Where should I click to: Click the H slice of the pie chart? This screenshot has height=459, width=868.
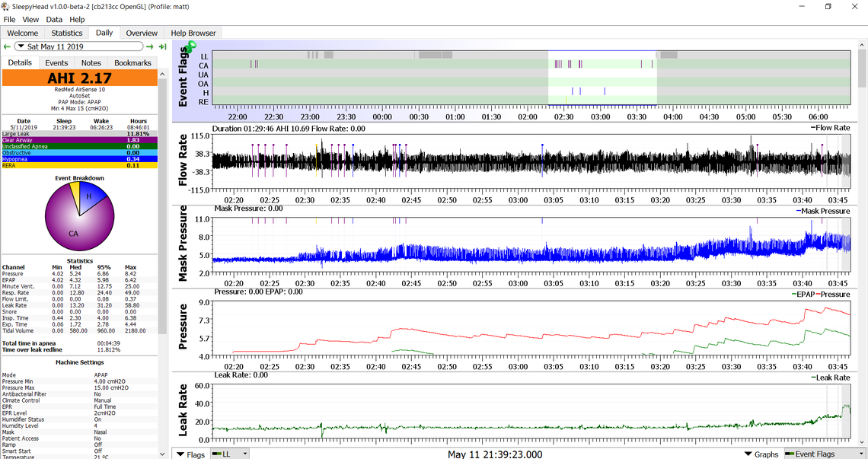[91, 198]
